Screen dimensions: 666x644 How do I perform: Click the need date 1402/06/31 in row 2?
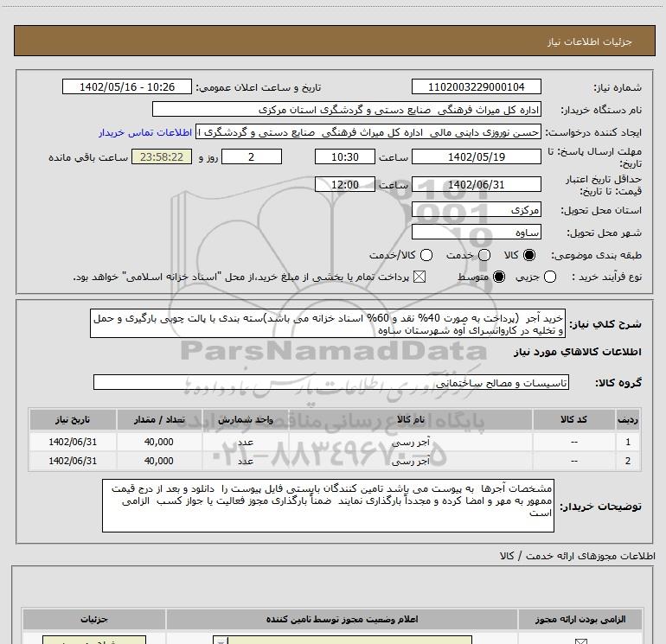point(73,461)
